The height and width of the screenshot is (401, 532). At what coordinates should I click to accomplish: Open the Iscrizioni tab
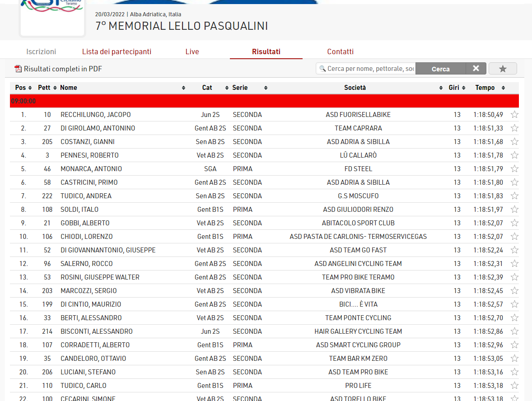point(41,51)
